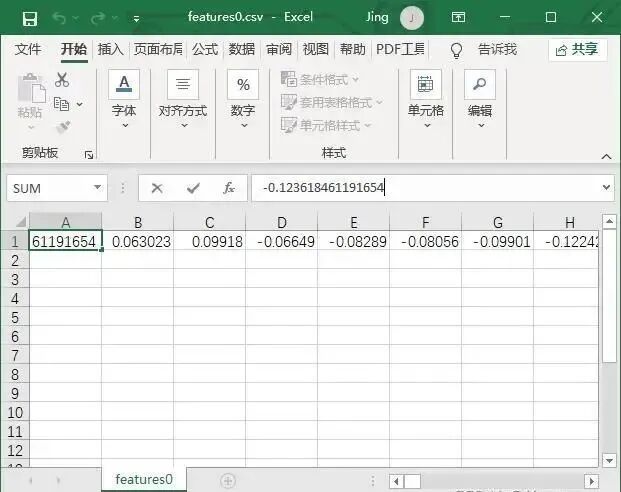The width and height of the screenshot is (621, 492).
Task: Click the horizontal scrollbar left arrow
Action: pyautogui.click(x=396, y=482)
